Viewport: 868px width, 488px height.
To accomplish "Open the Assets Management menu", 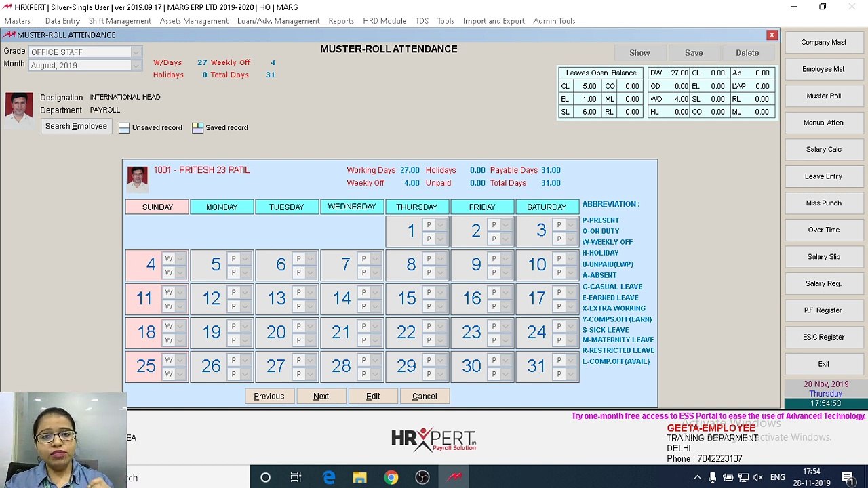I will (x=194, y=21).
